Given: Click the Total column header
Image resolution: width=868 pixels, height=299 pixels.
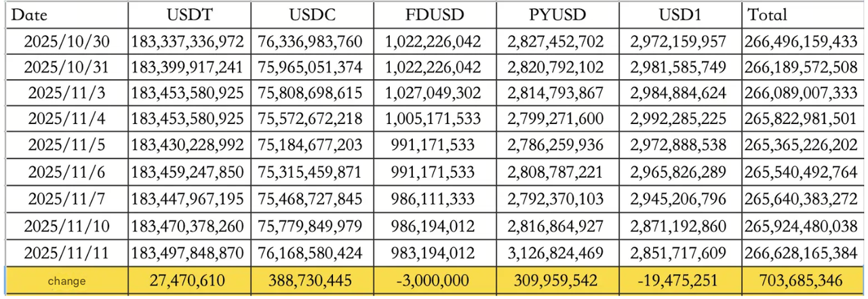Looking at the screenshot, I should 767,15.
